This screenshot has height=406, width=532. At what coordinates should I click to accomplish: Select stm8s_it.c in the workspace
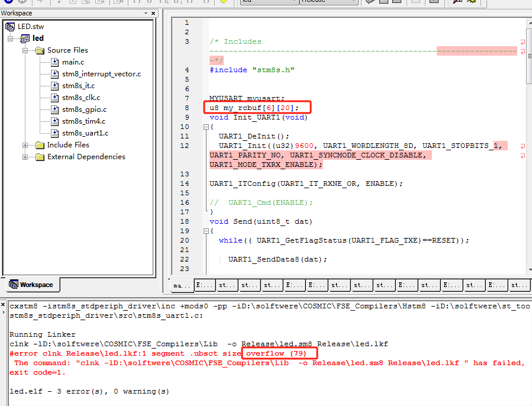78,86
